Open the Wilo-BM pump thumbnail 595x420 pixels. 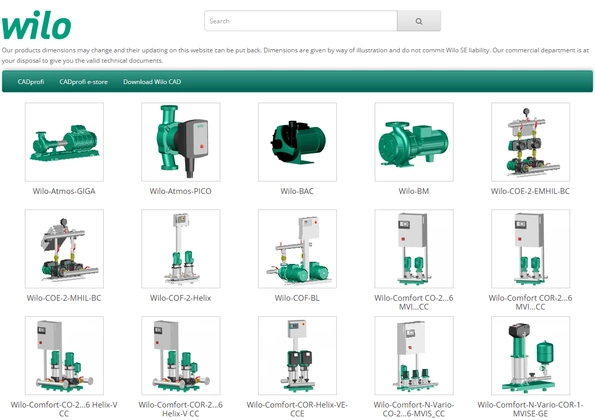pyautogui.click(x=414, y=142)
